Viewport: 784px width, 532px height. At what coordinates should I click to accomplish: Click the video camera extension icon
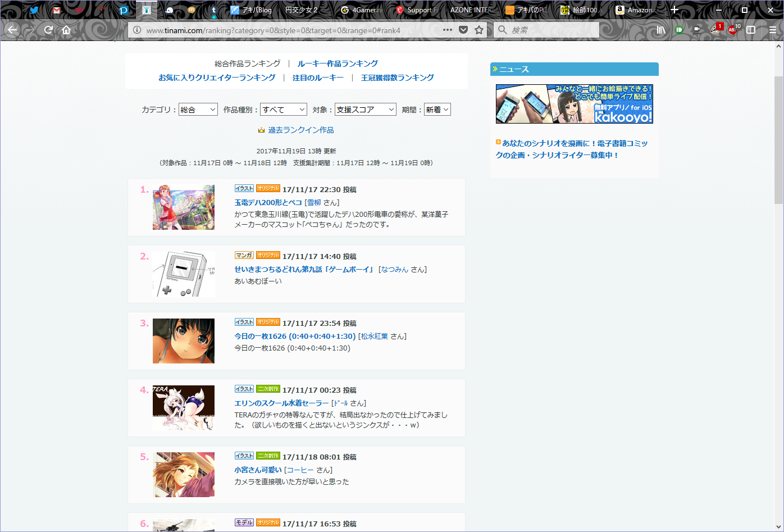(697, 30)
